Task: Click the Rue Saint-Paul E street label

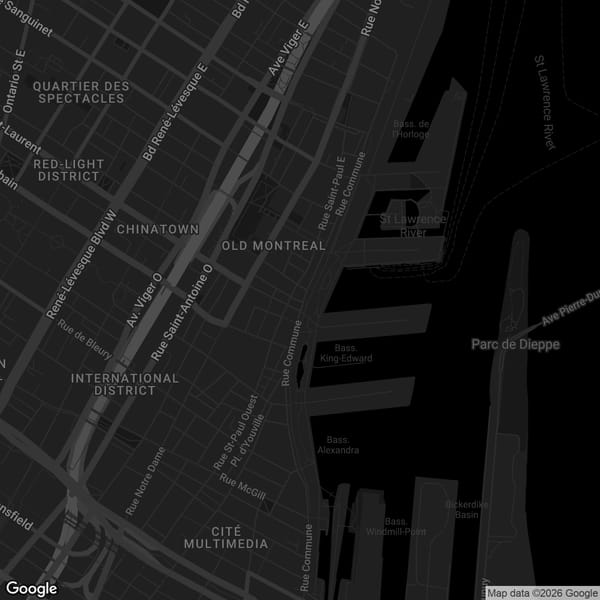Action: 331,190
